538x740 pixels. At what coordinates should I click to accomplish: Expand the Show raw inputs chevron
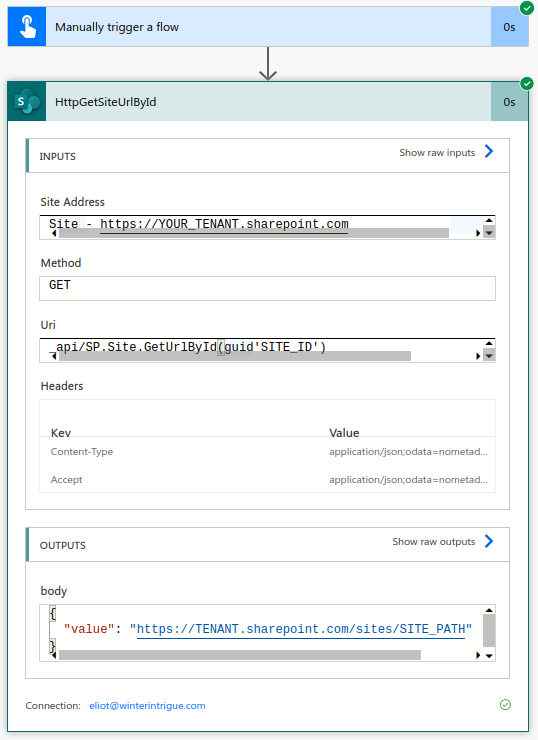click(x=489, y=151)
